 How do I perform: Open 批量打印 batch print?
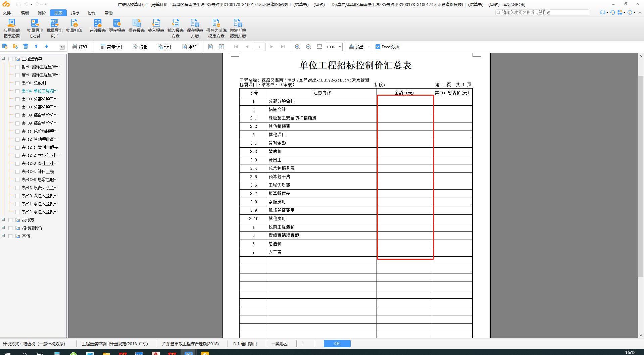pos(74,26)
